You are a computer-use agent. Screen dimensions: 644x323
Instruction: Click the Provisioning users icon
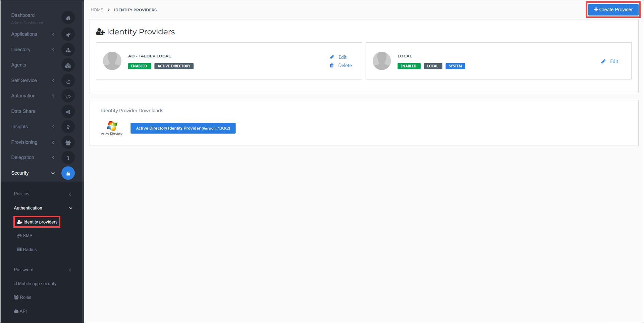pos(68,142)
